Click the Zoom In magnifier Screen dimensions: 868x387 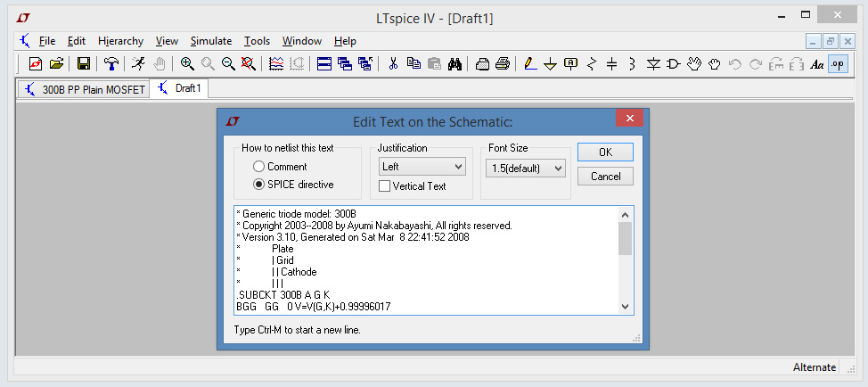point(187,63)
